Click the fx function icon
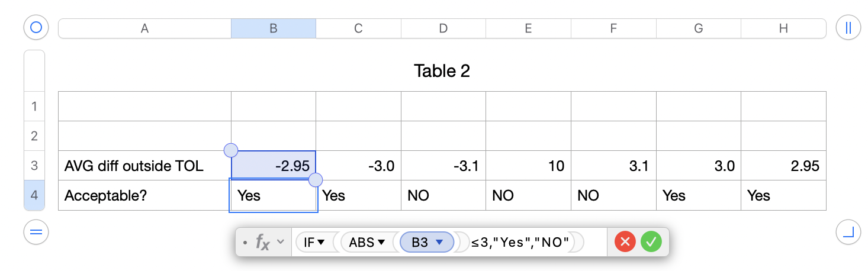 tap(262, 242)
